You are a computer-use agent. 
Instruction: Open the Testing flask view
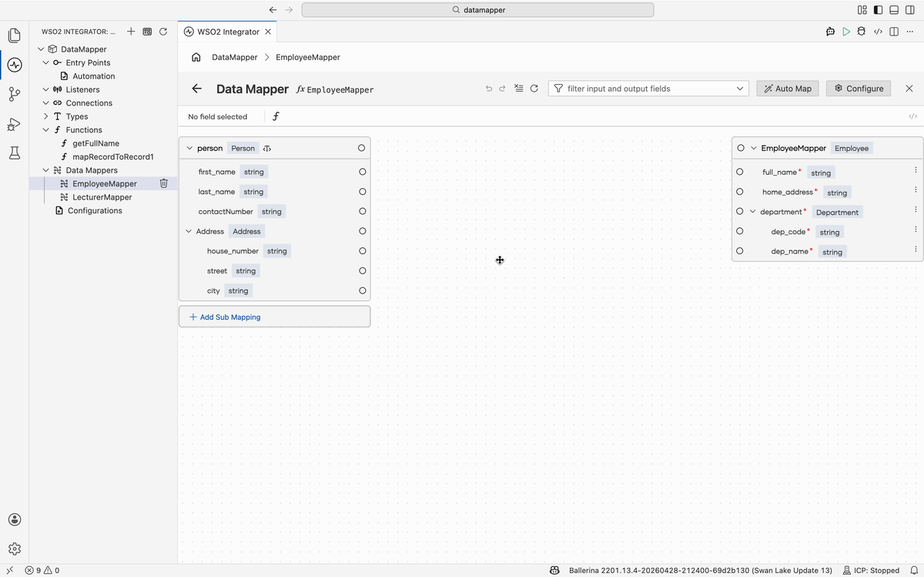click(14, 153)
